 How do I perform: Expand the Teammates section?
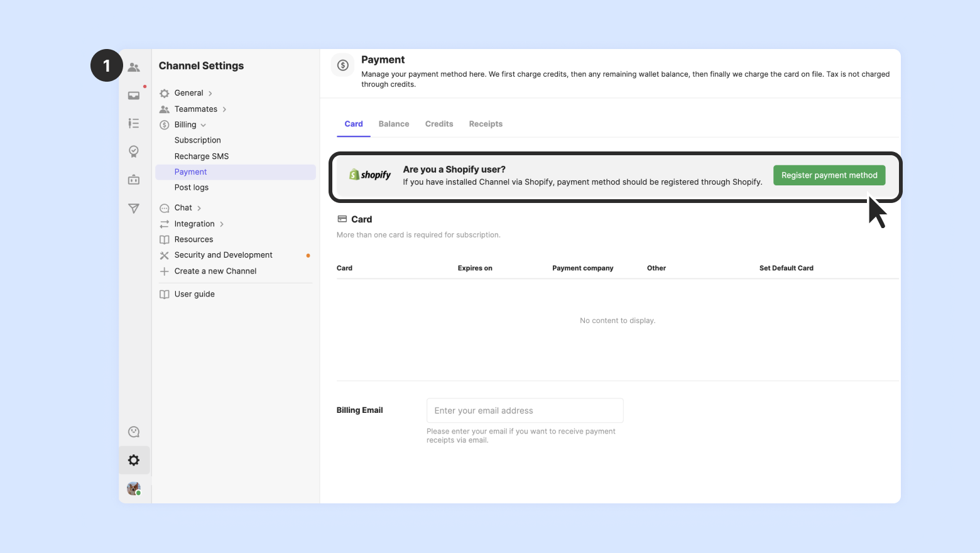(x=196, y=109)
